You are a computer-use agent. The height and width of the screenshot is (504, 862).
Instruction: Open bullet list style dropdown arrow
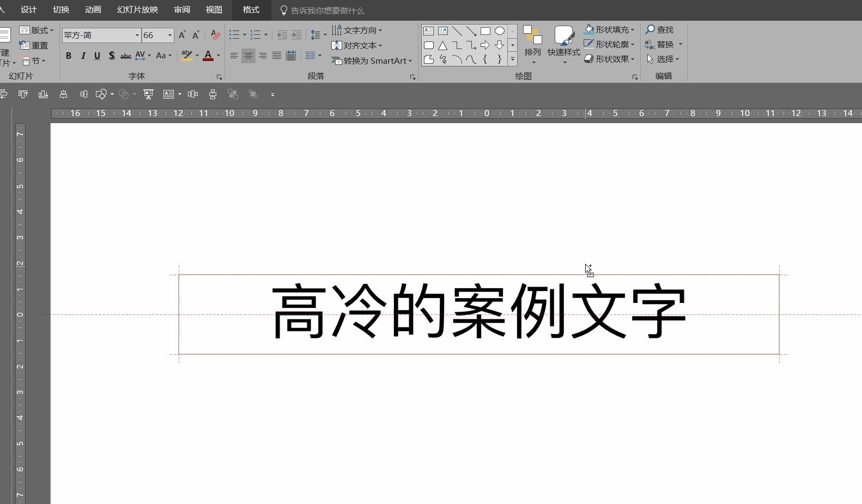tap(245, 35)
